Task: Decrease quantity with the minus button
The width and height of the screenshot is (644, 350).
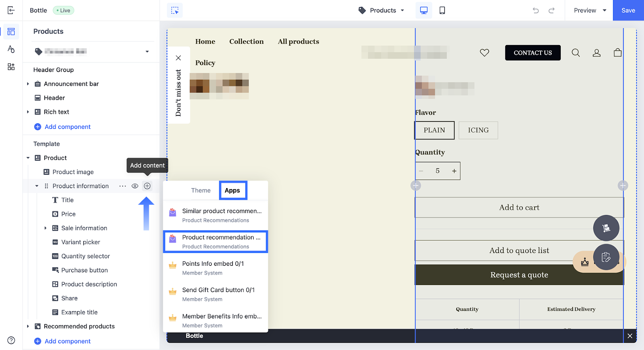Action: [x=421, y=171]
